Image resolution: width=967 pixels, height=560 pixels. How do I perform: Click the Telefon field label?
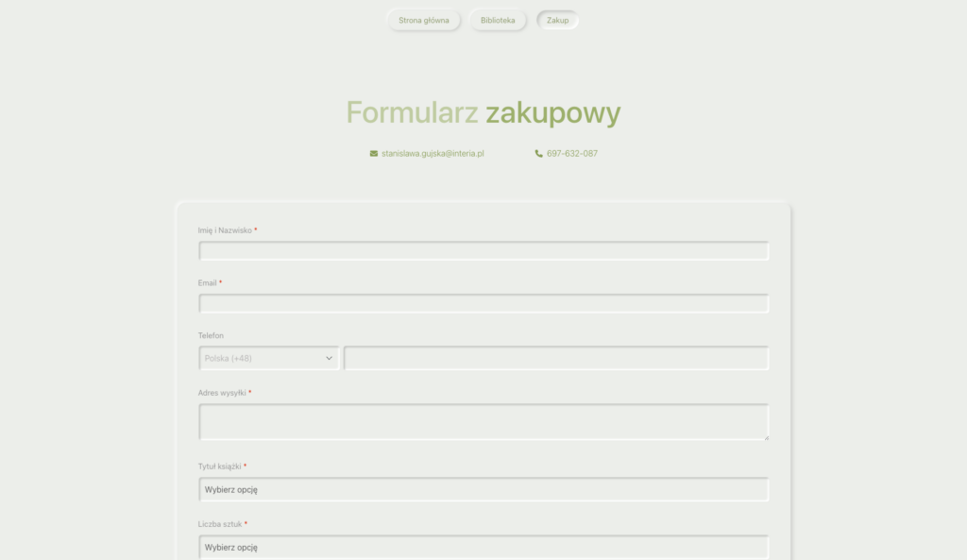[211, 335]
